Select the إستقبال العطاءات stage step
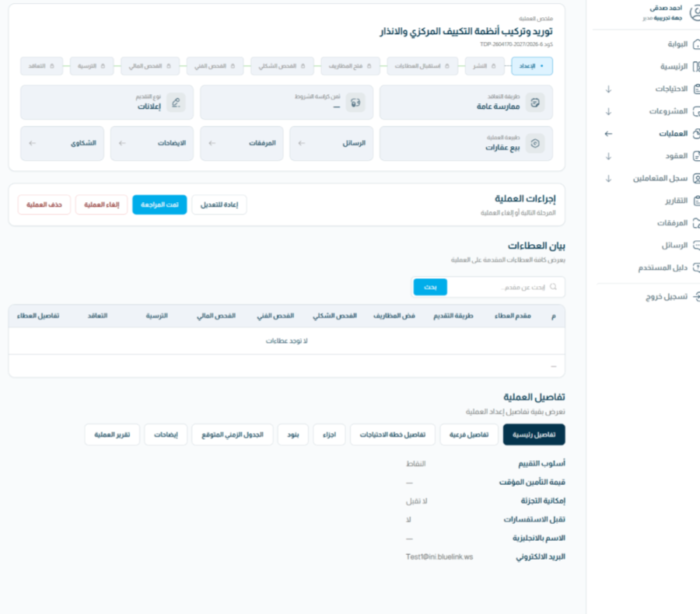The width and height of the screenshot is (700, 614). pos(422,66)
